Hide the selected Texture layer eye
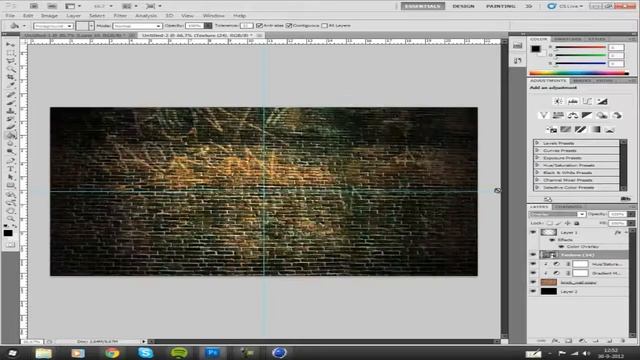 point(533,255)
